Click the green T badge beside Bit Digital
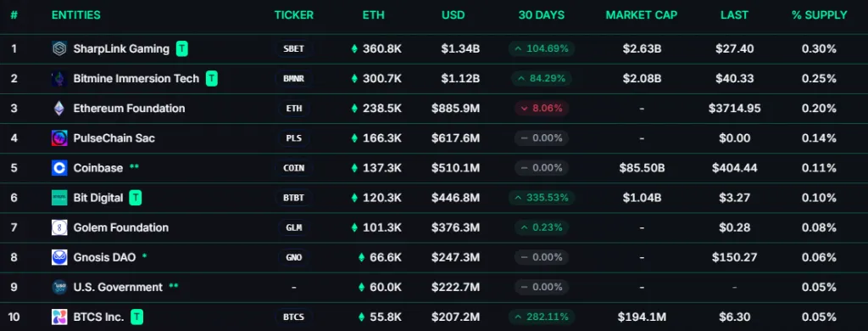 click(136, 198)
